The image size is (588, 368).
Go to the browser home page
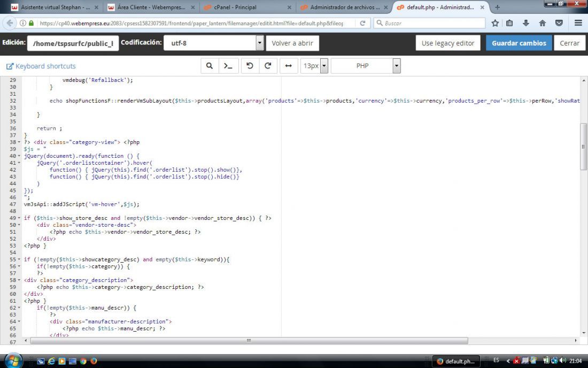coord(542,23)
